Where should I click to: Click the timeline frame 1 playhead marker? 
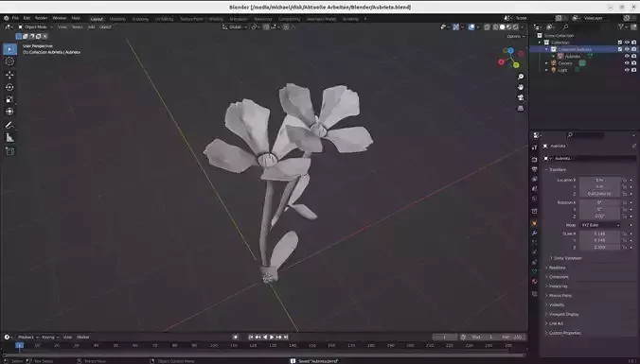click(x=19, y=345)
